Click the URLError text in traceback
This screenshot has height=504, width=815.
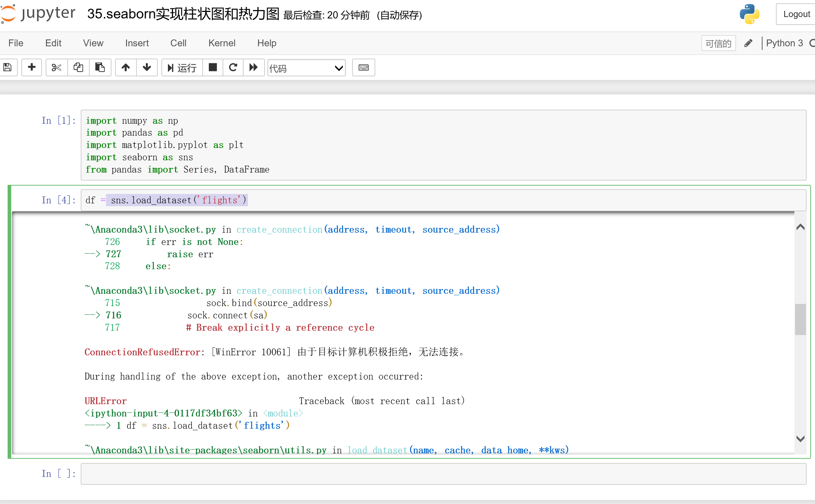[105, 401]
